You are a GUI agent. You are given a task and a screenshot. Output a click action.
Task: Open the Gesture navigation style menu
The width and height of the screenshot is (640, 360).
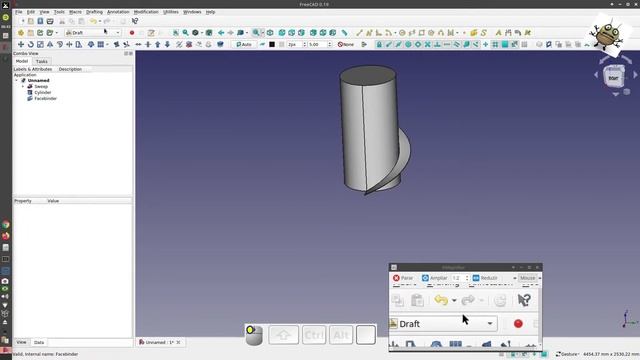(568, 354)
